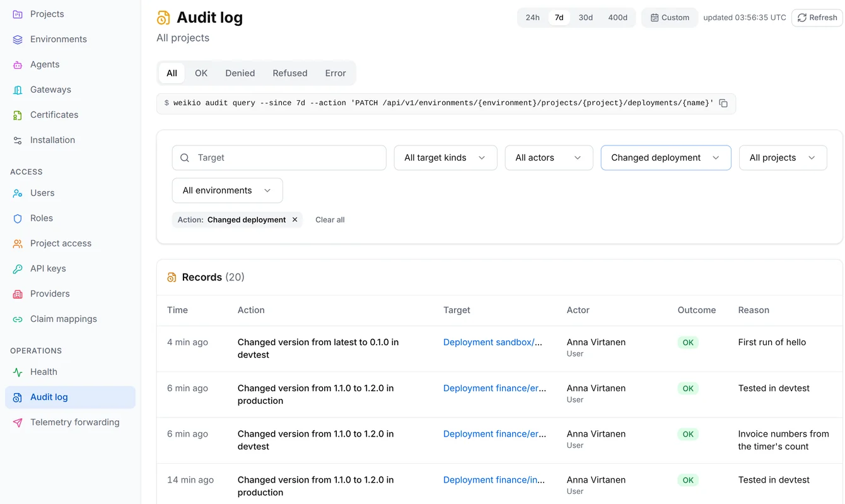Switch to the All outcome tab
845x504 pixels.
click(172, 73)
